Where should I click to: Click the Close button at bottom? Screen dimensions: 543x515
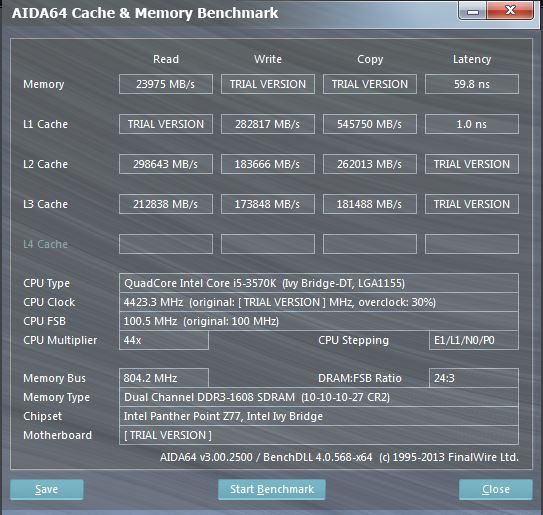(x=496, y=489)
